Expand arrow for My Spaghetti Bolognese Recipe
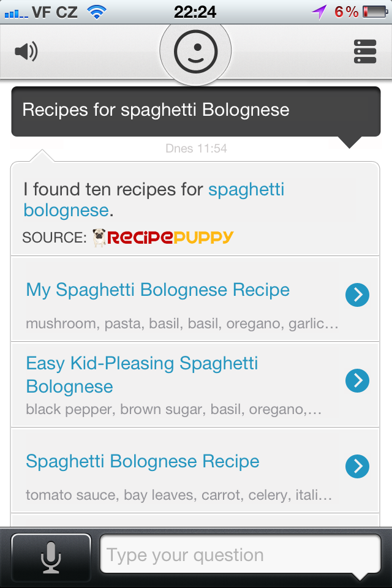The image size is (392, 588). (357, 295)
